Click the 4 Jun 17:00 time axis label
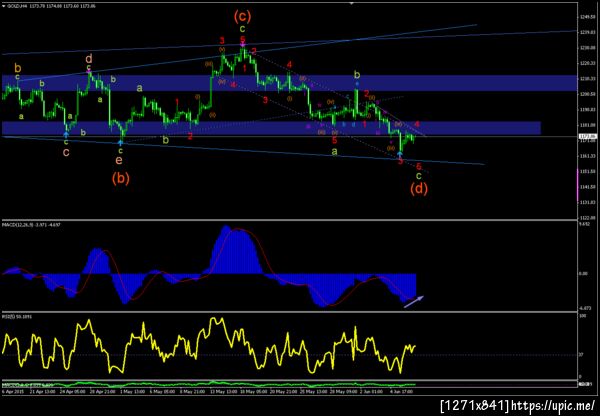 click(x=403, y=392)
